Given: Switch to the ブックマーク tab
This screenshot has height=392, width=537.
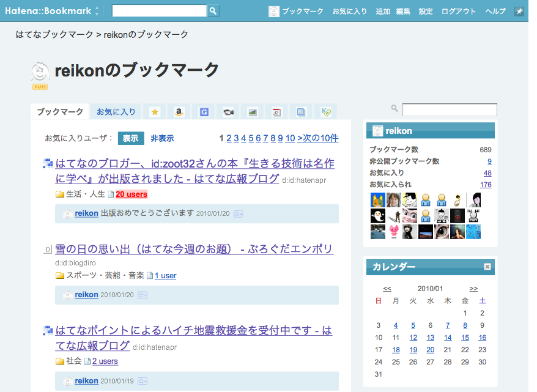Looking at the screenshot, I should (60, 112).
